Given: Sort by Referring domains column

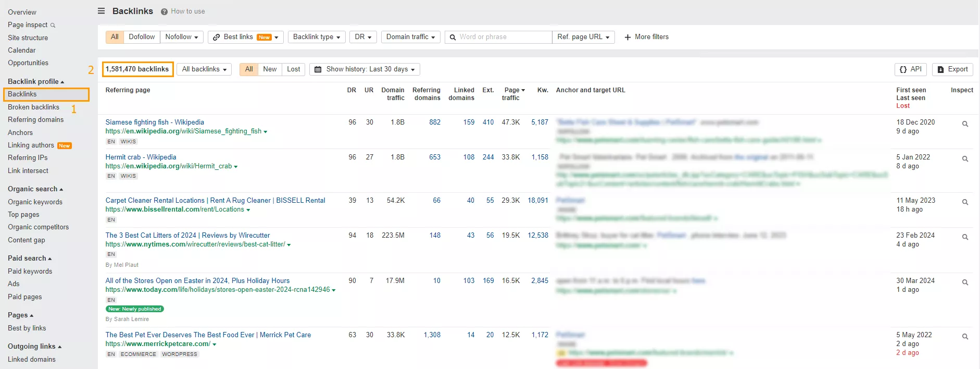Looking at the screenshot, I should pyautogui.click(x=426, y=94).
